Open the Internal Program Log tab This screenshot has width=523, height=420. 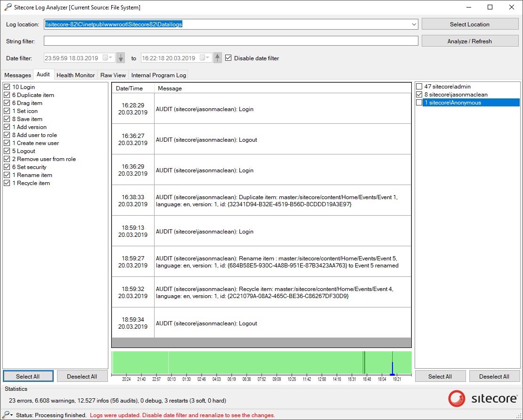coord(159,75)
